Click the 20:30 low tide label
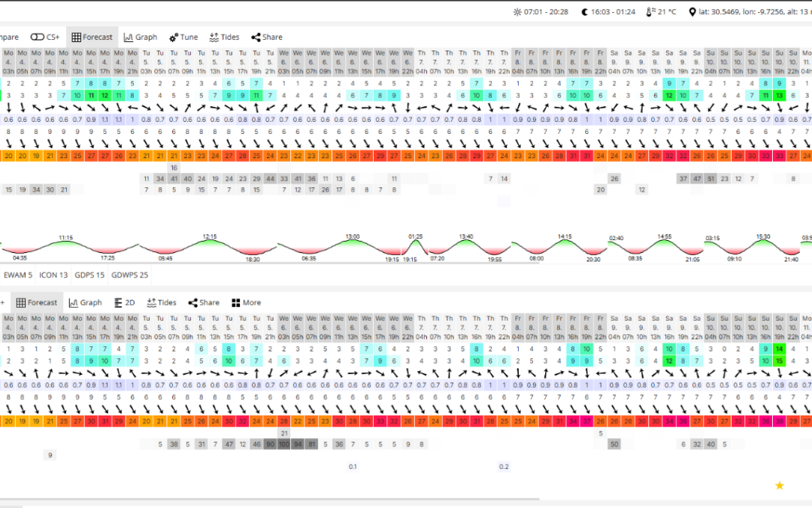 593,259
